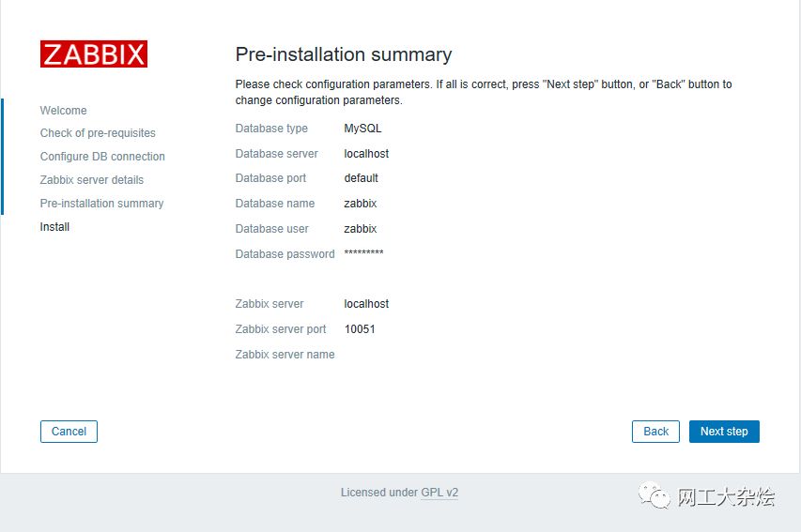The image size is (801, 532).
Task: Click the Zabbix server localhost value
Action: point(366,304)
